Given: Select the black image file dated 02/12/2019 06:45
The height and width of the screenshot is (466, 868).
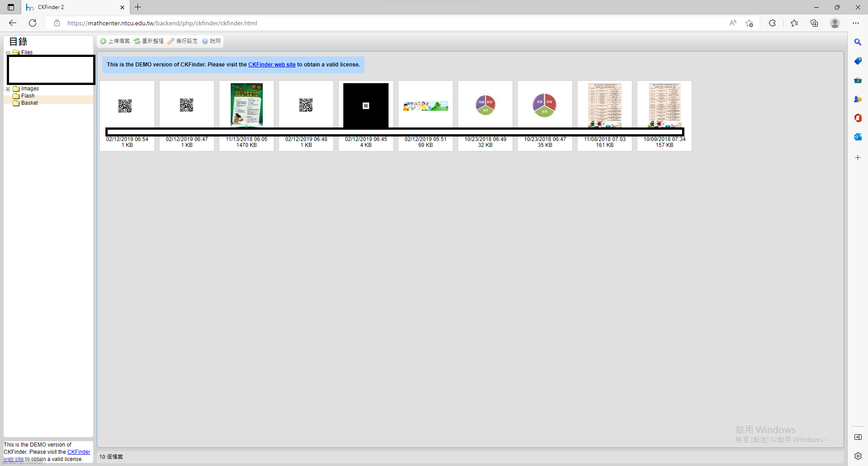Looking at the screenshot, I should tap(366, 116).
